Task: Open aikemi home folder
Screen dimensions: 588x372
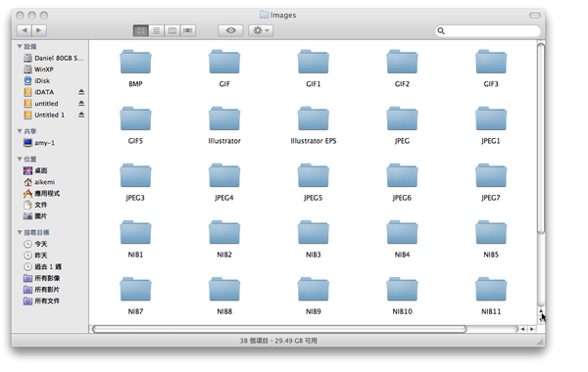Action: tap(39, 182)
